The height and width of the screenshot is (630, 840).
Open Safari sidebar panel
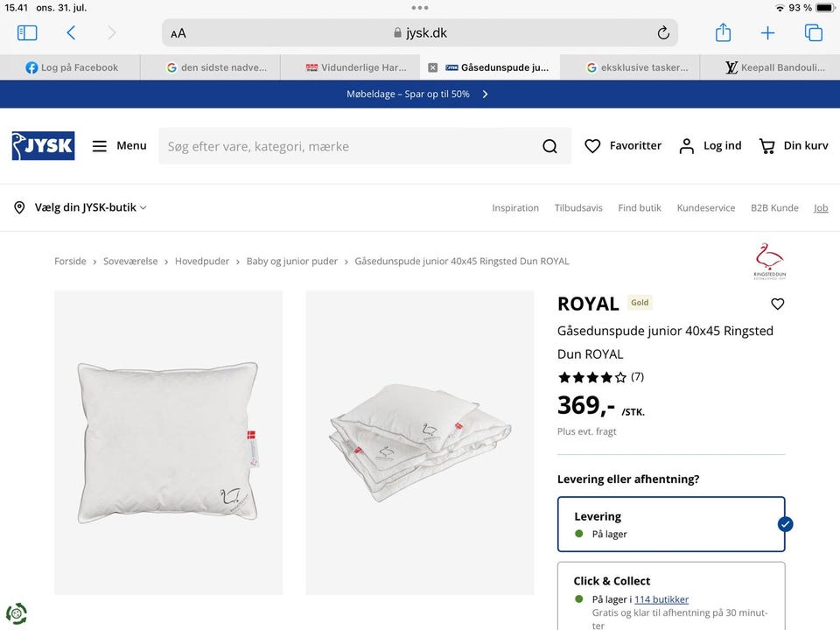point(27,33)
